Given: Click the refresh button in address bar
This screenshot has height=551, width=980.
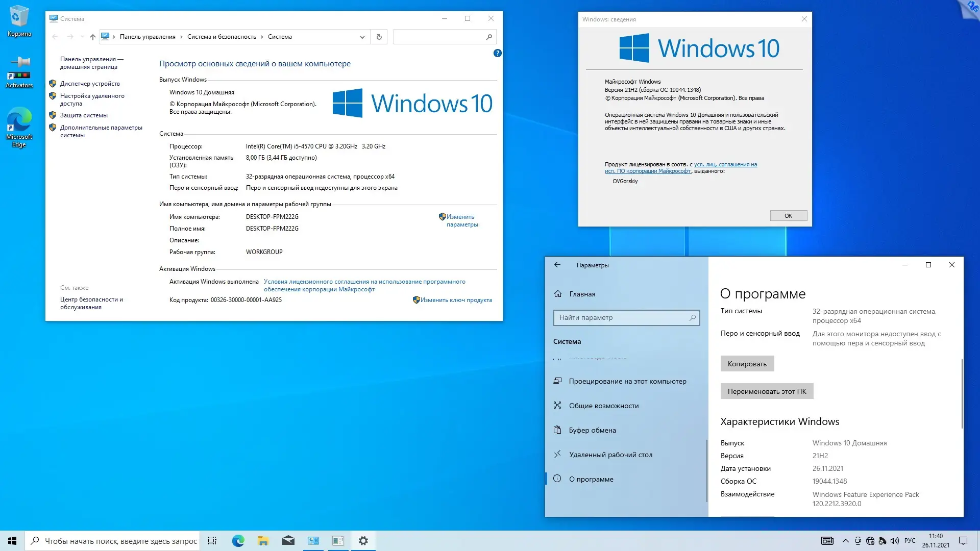Looking at the screenshot, I should tap(379, 37).
